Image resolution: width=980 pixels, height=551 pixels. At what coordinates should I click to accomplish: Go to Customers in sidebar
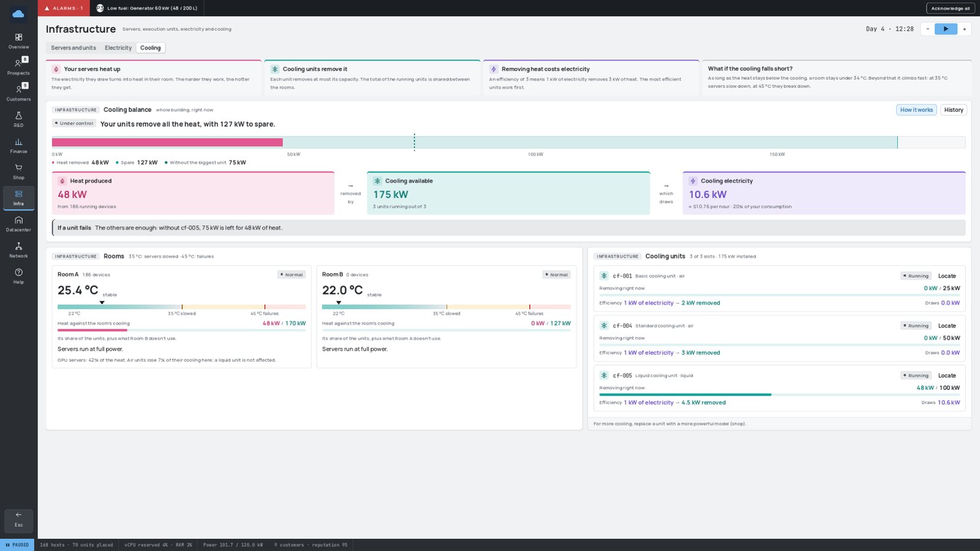click(18, 93)
